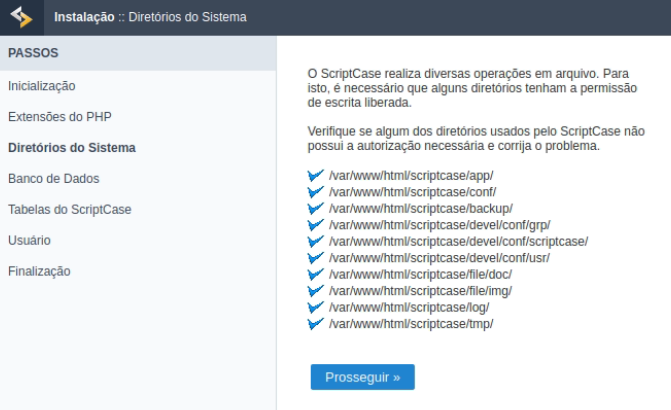The height and width of the screenshot is (410, 671).
Task: Click the PASSOS sidebar header
Action: tap(34, 53)
